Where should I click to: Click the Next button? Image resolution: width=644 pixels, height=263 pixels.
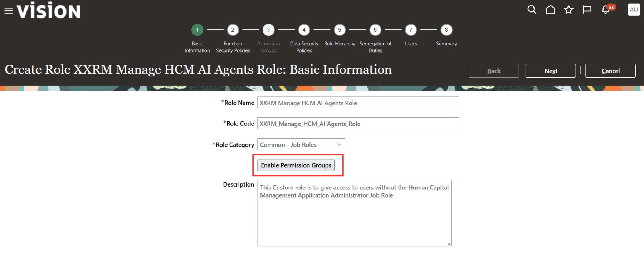coord(550,71)
